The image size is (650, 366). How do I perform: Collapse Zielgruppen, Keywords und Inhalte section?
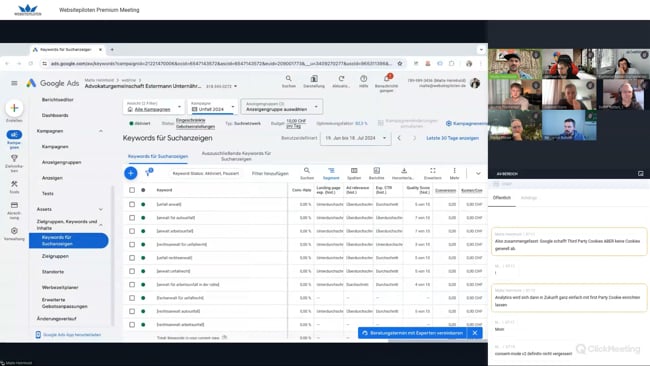pos(101,225)
